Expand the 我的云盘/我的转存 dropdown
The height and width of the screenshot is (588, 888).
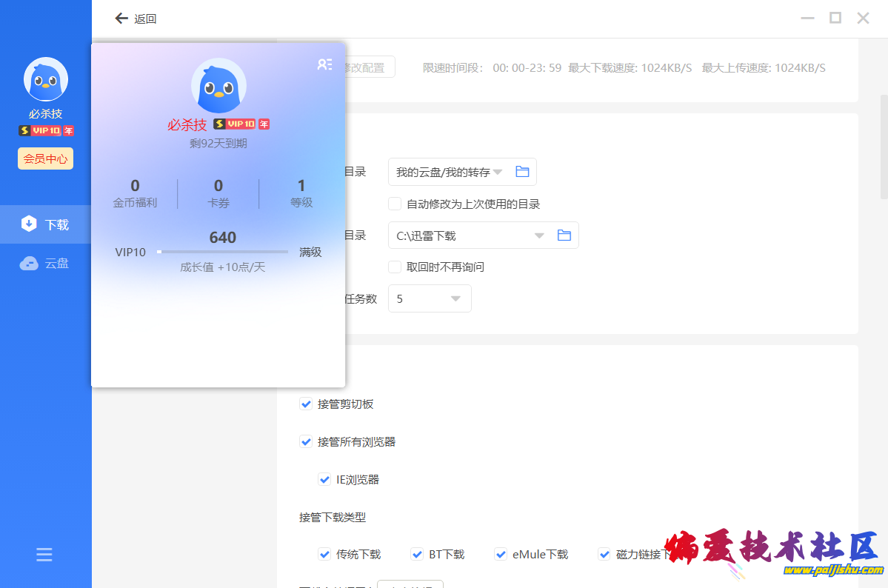coord(498,172)
